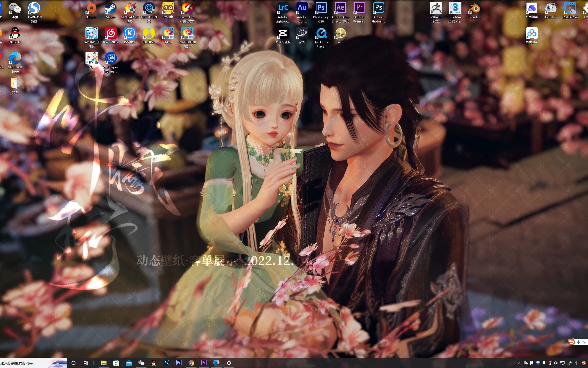Open the Photoshop CS6 desktop shortcut
This screenshot has height=368, width=588.
[321, 13]
